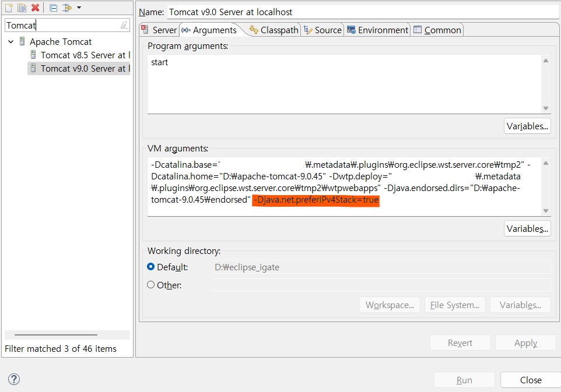Open the filter launch configurations icon
Image resolution: width=561 pixels, height=392 pixels.
coord(67,8)
